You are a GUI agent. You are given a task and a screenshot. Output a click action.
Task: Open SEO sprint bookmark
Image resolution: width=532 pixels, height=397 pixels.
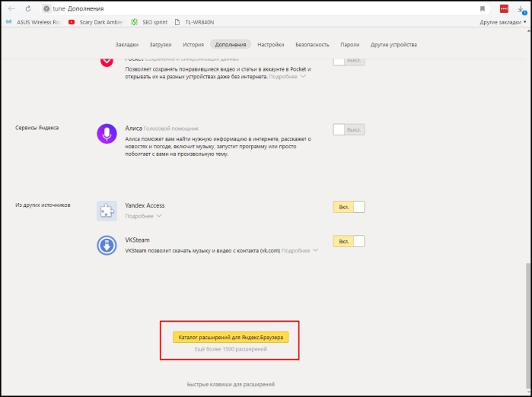click(x=149, y=22)
